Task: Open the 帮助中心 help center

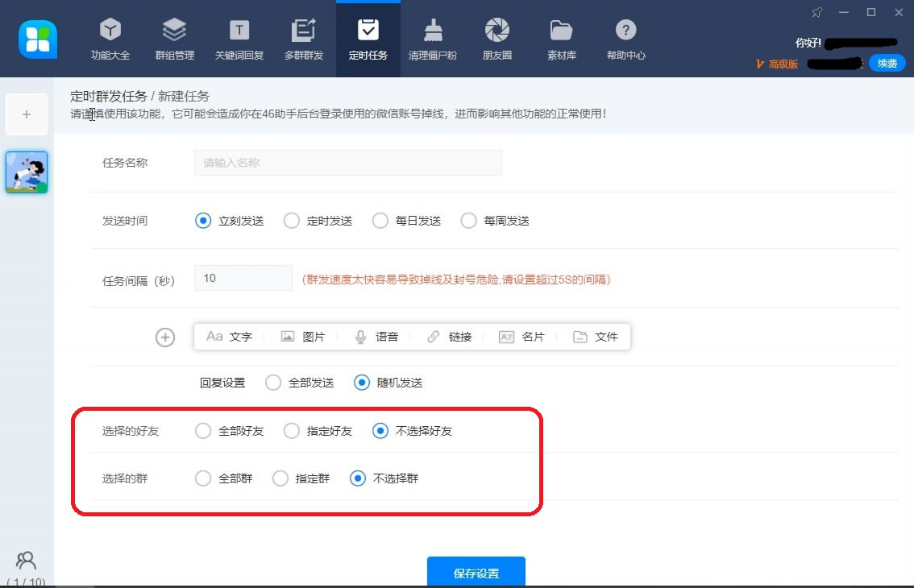Action: point(625,39)
